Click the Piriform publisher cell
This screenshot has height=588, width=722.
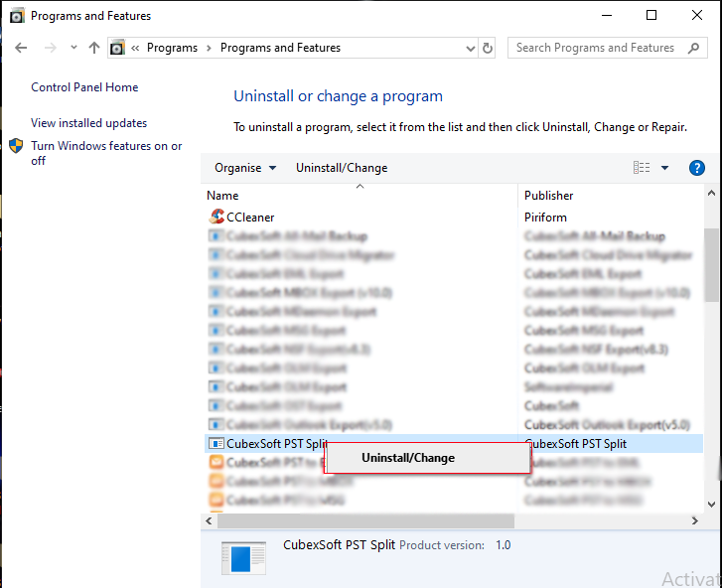click(x=545, y=218)
